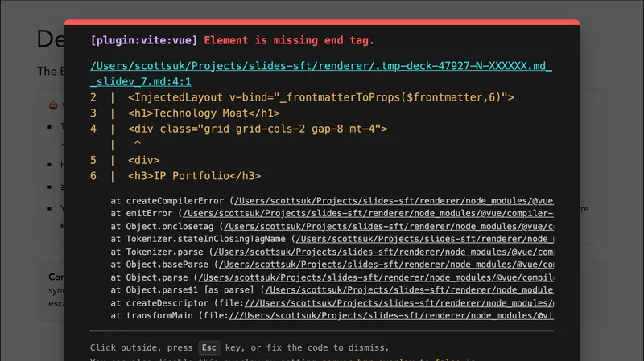
Task: Click the [plugin:vite:vue] plugin label
Action: pos(144,40)
